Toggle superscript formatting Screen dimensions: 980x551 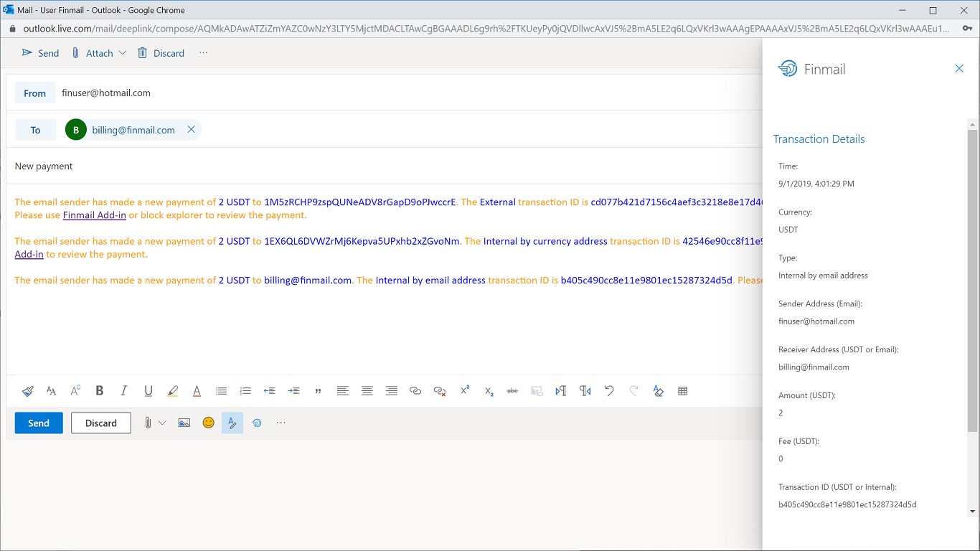click(465, 390)
